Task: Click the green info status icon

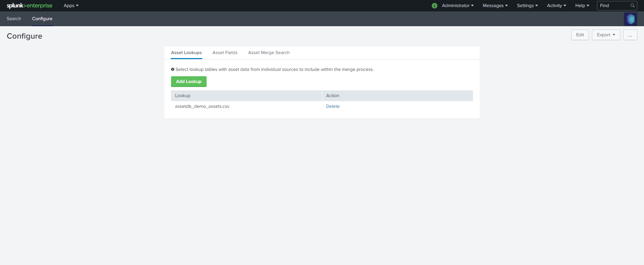Action: coord(434,6)
